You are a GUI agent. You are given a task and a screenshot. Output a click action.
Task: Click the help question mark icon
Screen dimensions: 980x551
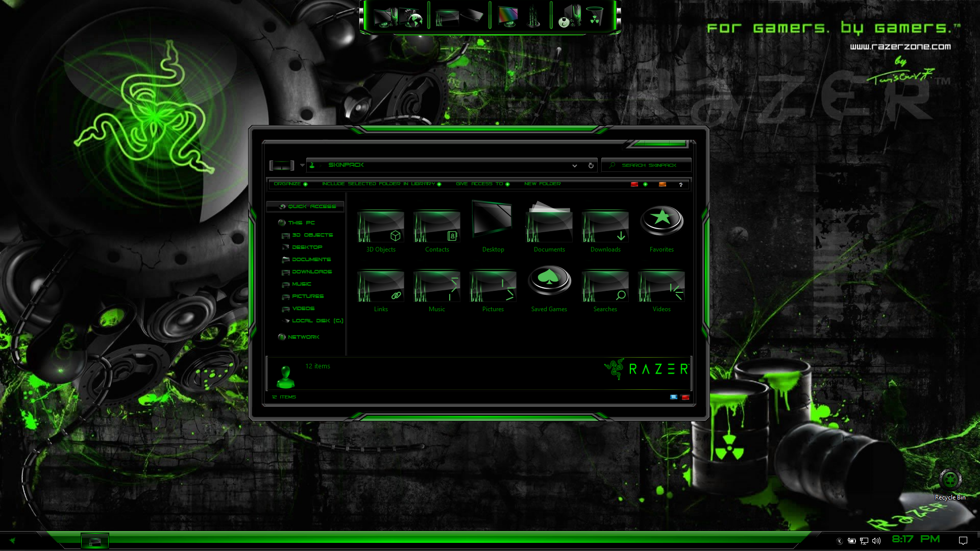[x=680, y=185]
